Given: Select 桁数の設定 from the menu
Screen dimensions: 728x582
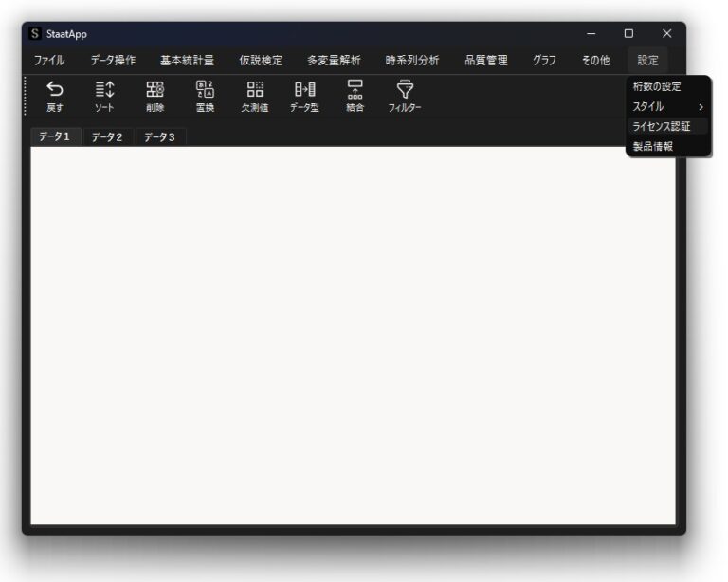Looking at the screenshot, I should (657, 86).
